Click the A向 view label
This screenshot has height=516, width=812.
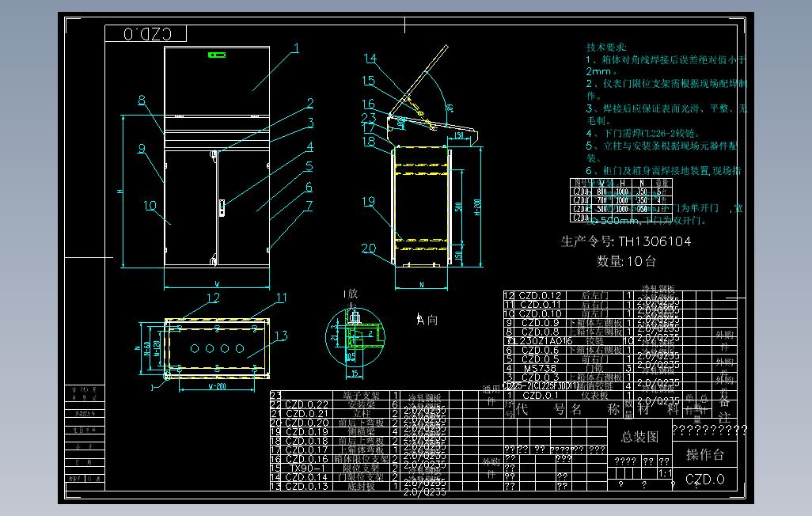click(x=427, y=320)
